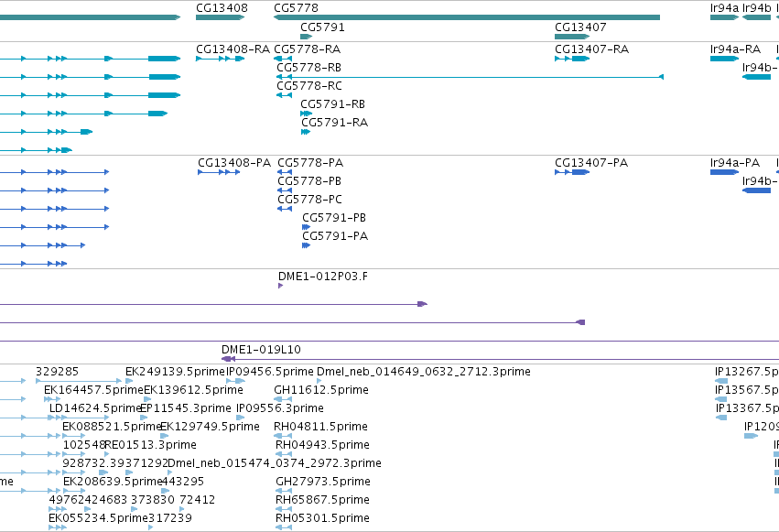The image size is (779, 532).
Task: Select the CG5778-PB protein label
Action: [309, 181]
